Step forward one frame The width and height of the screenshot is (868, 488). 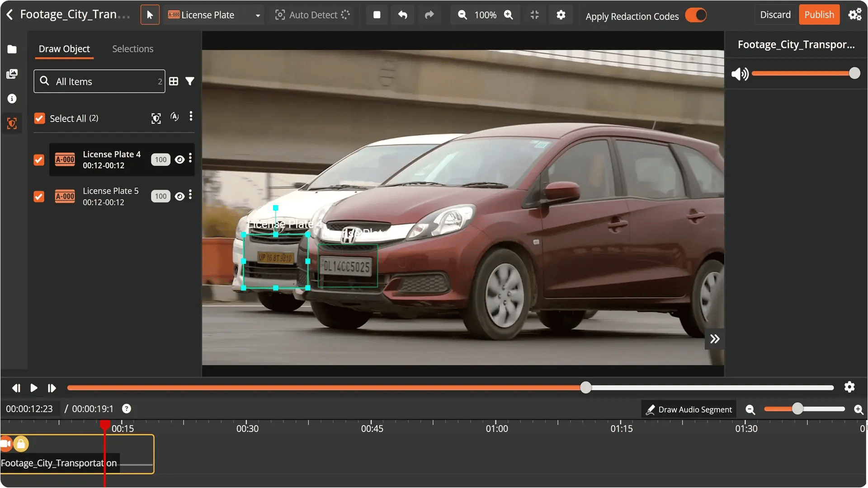pyautogui.click(x=52, y=388)
